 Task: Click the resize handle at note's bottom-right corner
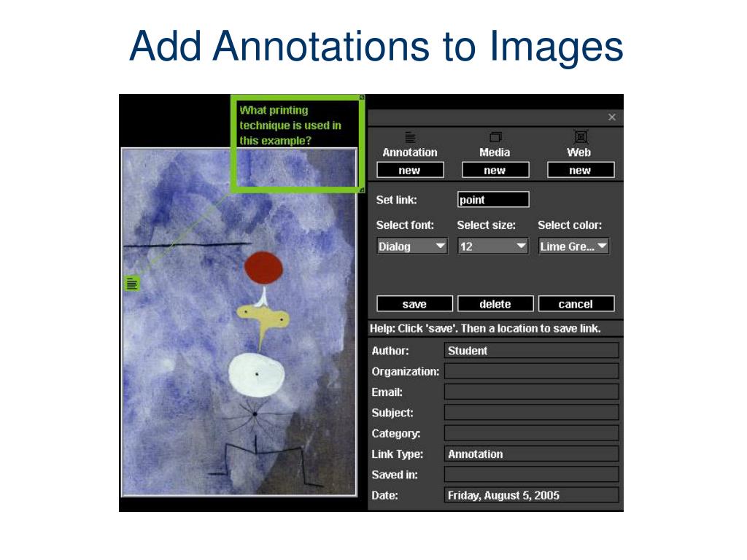click(362, 190)
